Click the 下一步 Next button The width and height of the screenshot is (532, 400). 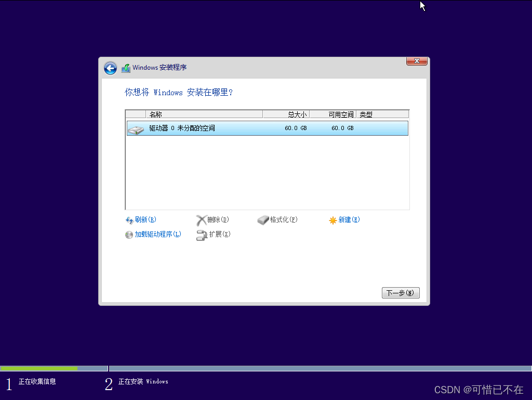coord(400,292)
